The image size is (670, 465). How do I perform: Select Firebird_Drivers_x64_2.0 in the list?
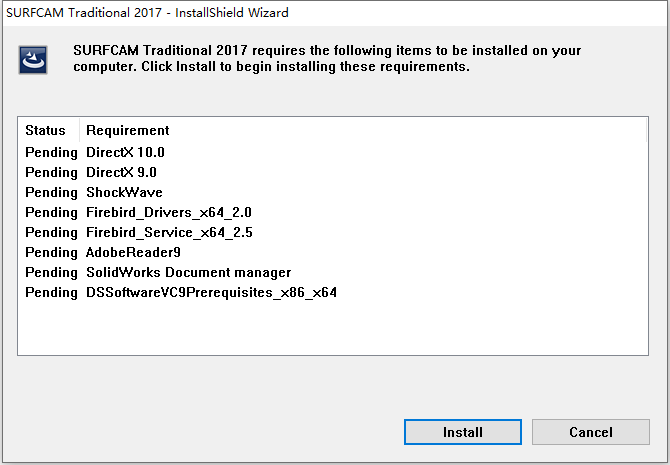tap(169, 212)
